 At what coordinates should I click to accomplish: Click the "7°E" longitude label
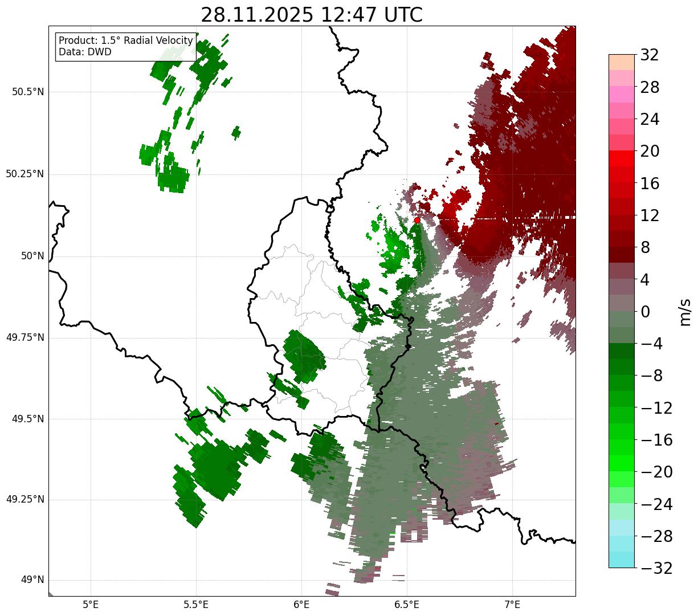tap(512, 604)
